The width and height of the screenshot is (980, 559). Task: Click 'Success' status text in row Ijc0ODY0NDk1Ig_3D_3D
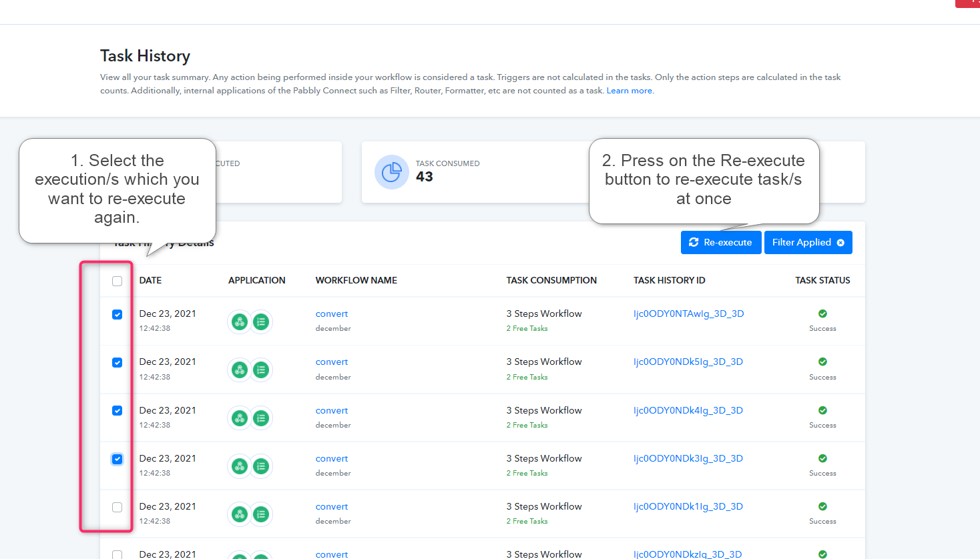click(x=822, y=521)
